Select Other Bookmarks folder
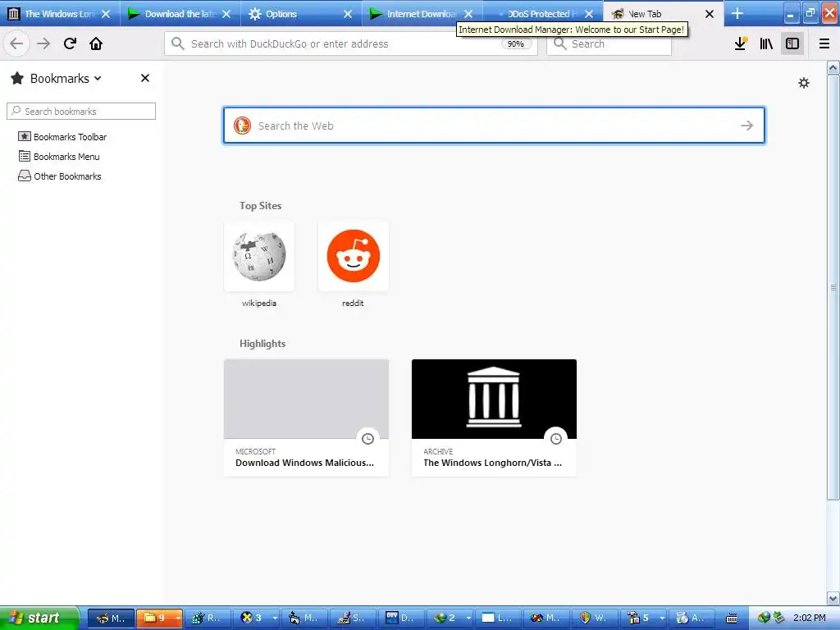Screen dimensions: 840x630 pos(59,176)
